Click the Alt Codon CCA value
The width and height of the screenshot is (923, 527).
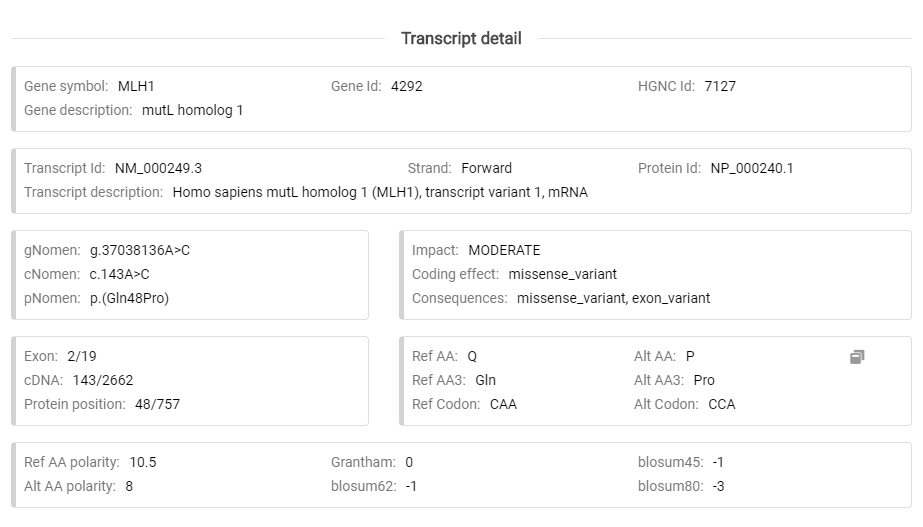pyautogui.click(x=721, y=404)
